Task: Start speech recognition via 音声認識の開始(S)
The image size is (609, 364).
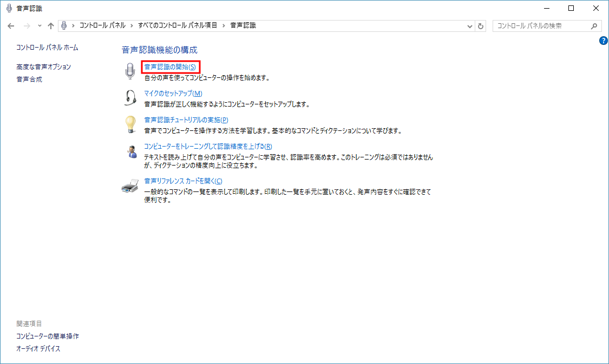Action: [x=170, y=67]
